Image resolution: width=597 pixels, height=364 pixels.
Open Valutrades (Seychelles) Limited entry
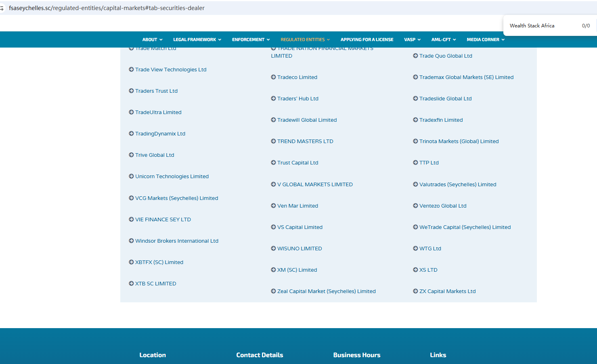point(457,185)
